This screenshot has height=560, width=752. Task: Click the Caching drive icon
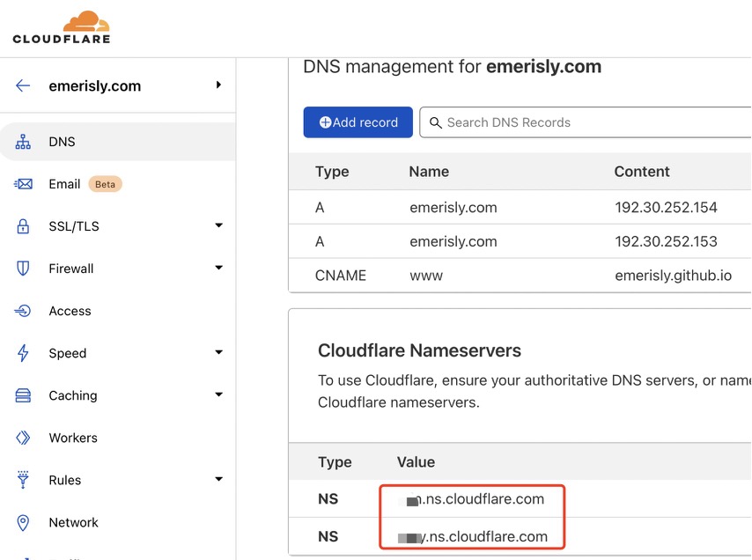tap(24, 395)
